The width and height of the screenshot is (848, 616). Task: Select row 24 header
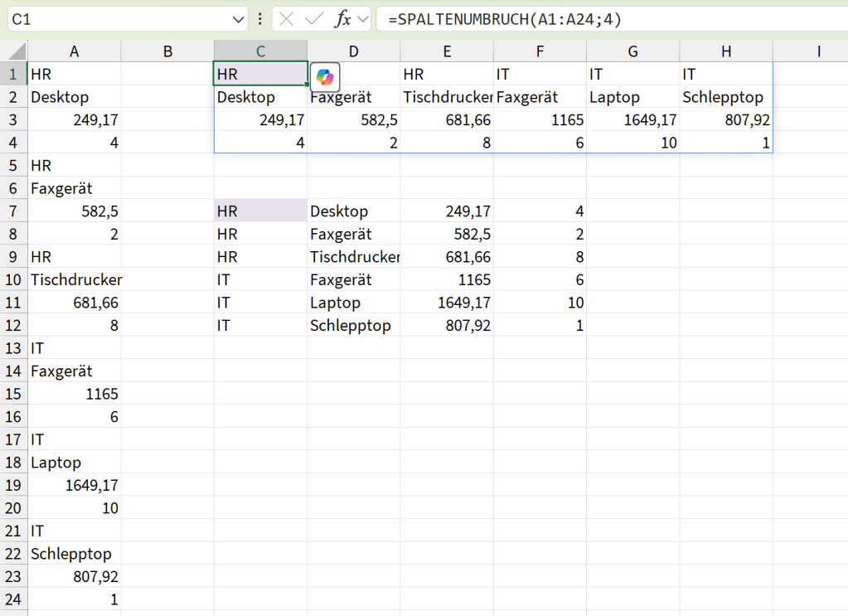point(14,599)
